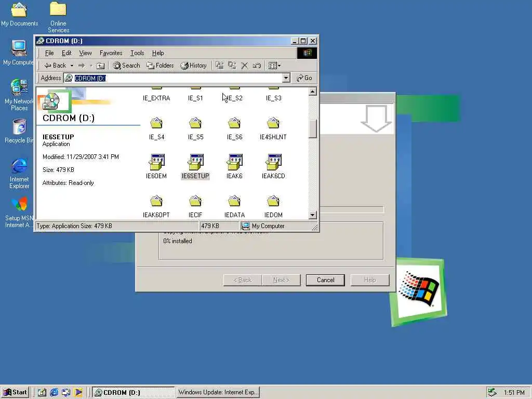Click the Forward arrow toolbar button
532x399 pixels.
pos(82,65)
